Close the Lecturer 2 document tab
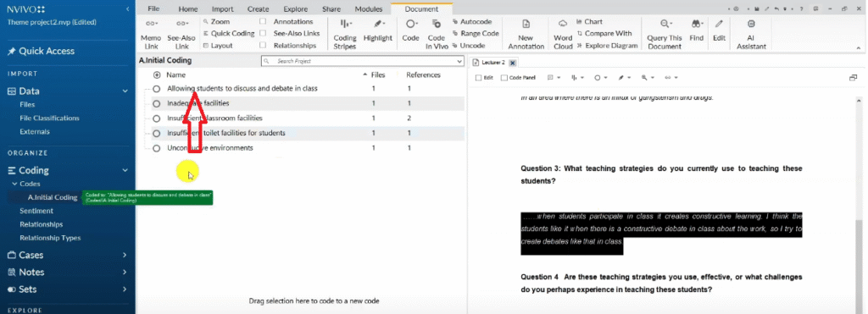 (x=513, y=63)
